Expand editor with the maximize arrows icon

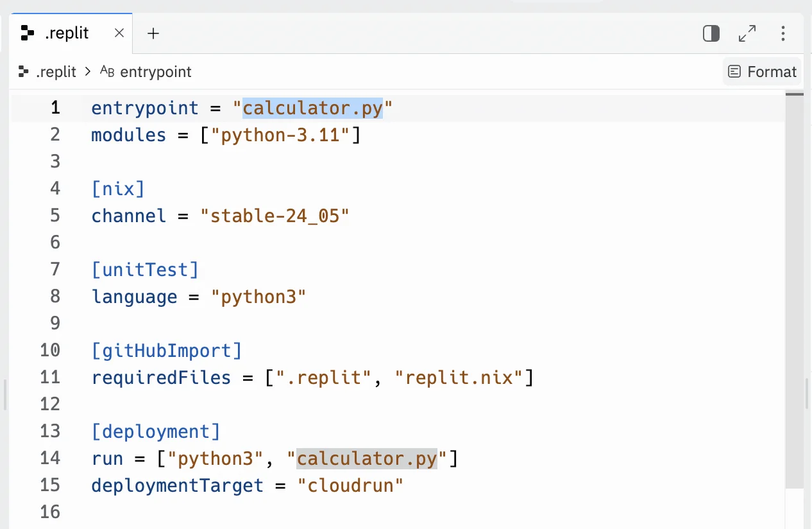coord(747,33)
